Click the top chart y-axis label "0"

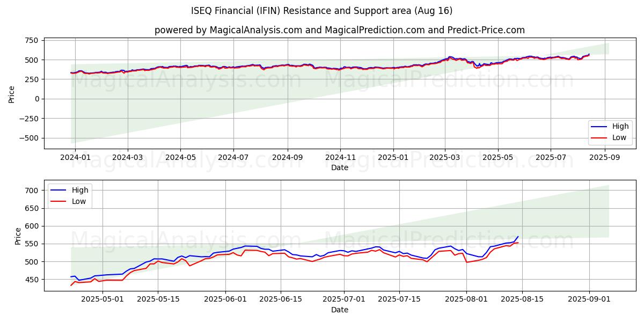(x=35, y=99)
